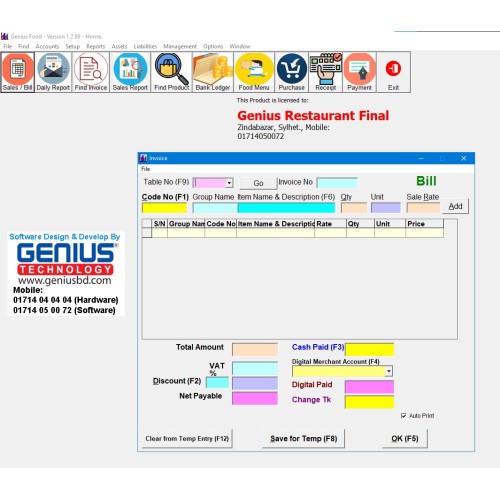
Task: Open the Sales / Bill toolbar icon
Action: (x=18, y=72)
